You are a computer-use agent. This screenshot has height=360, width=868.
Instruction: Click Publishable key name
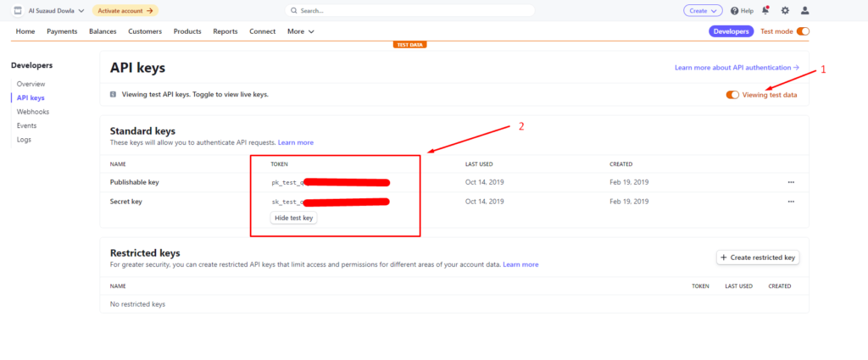click(x=135, y=182)
